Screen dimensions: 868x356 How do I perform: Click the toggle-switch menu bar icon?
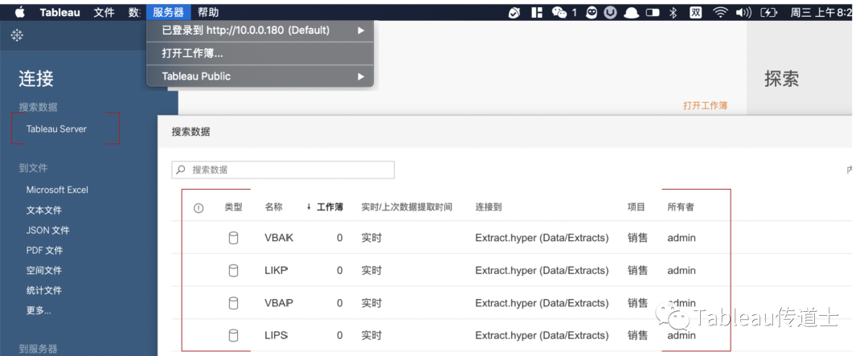pos(653,12)
